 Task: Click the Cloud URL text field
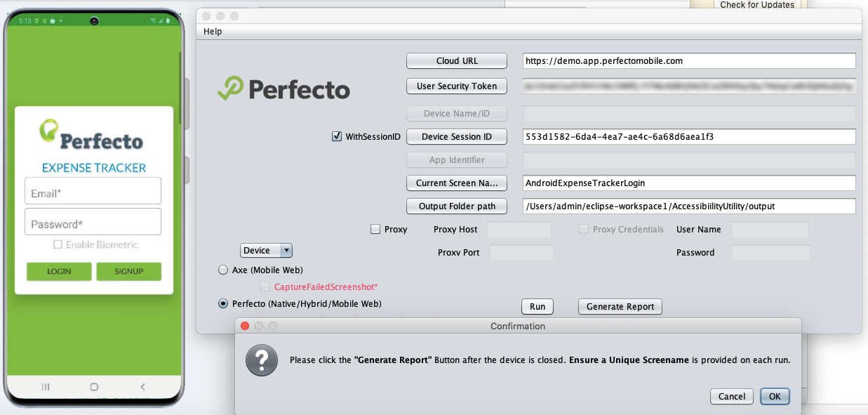[x=688, y=61]
